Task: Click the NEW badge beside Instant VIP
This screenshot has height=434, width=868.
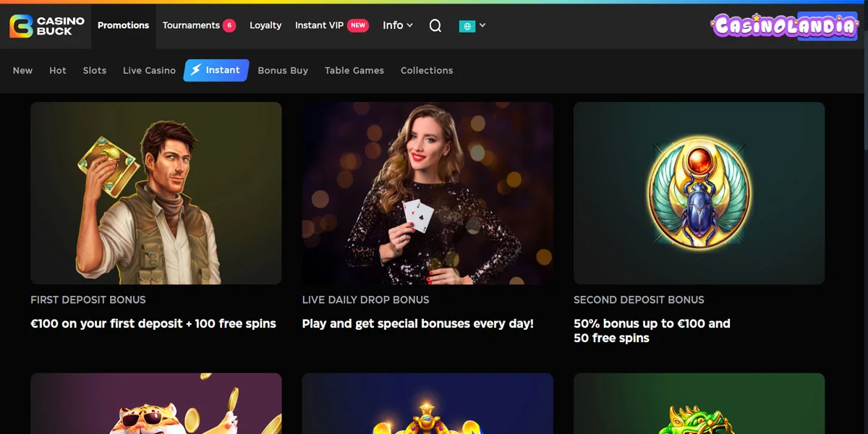Action: [x=358, y=25]
